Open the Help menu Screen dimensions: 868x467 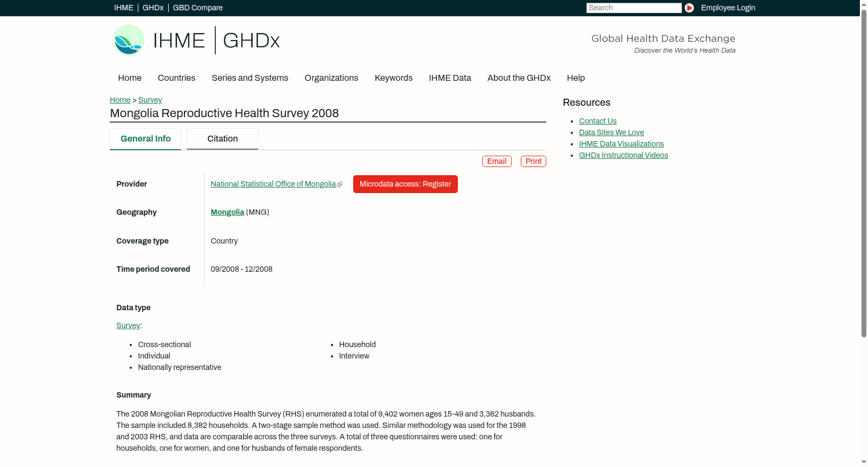(x=576, y=78)
